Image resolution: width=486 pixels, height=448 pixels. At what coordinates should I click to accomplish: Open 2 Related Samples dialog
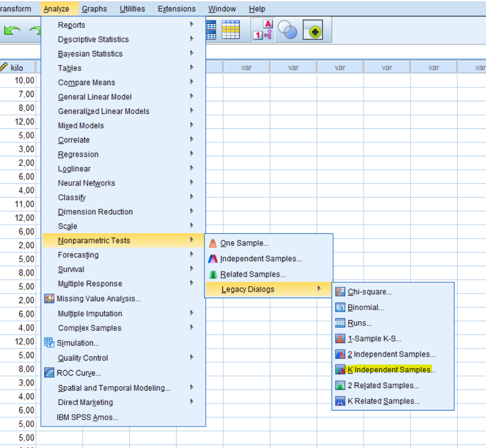383,386
